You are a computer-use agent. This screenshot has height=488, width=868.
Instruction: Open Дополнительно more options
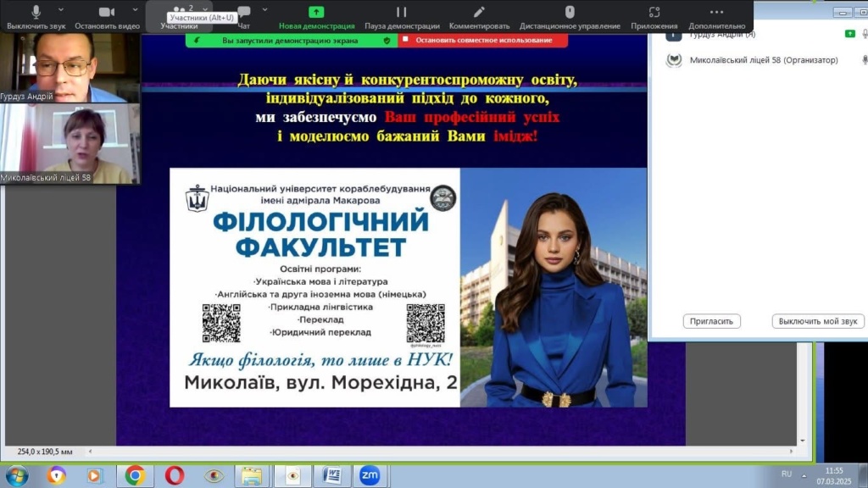pos(717,17)
